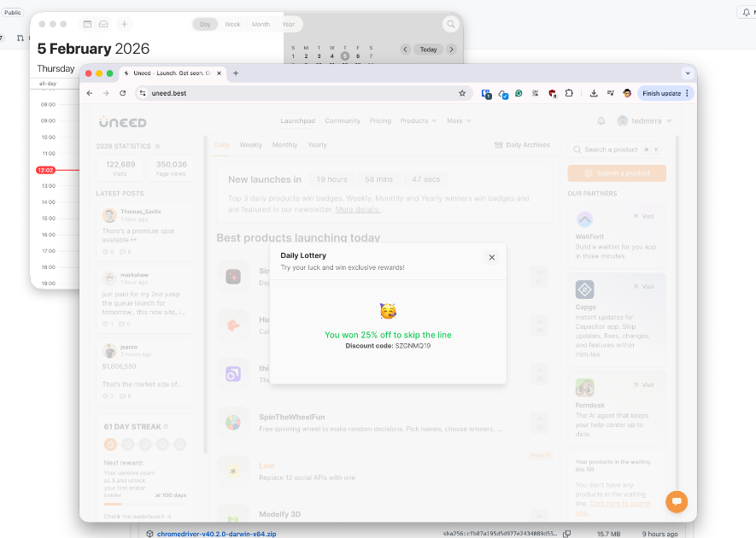Click the notifications bell on Uneed
756x538 pixels.
[x=601, y=121]
